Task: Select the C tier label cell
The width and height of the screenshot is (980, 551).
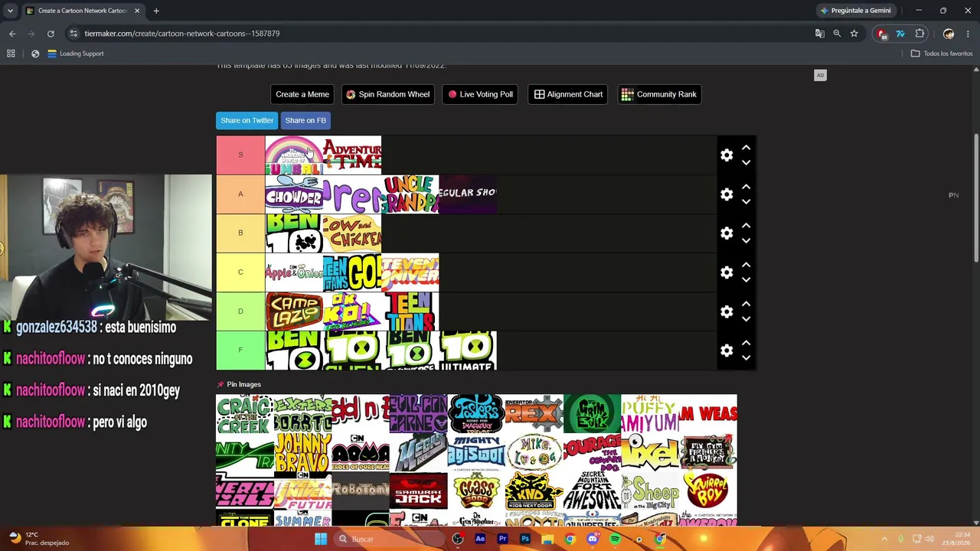Action: coord(240,272)
